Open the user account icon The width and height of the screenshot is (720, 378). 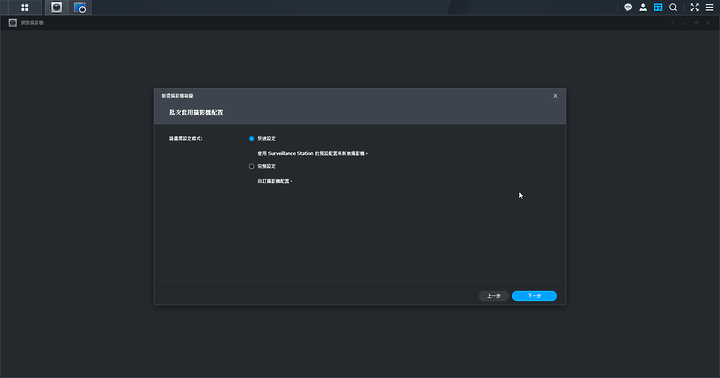click(x=643, y=7)
